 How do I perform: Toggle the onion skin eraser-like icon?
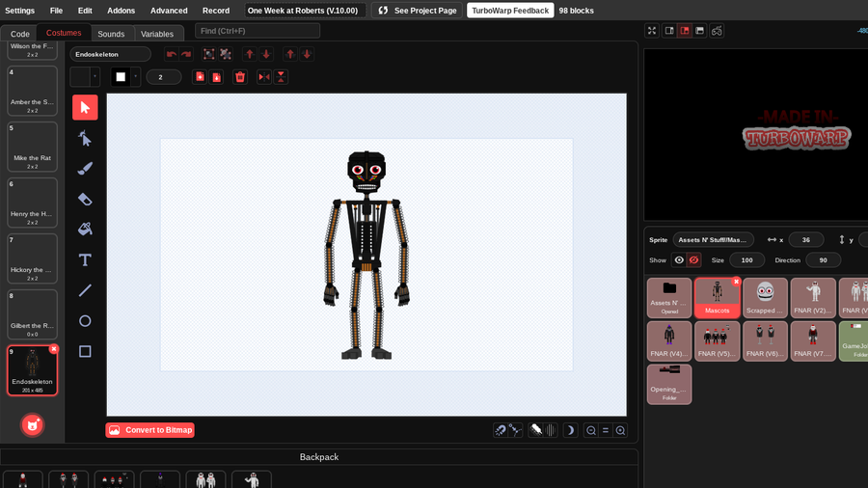[536, 430]
